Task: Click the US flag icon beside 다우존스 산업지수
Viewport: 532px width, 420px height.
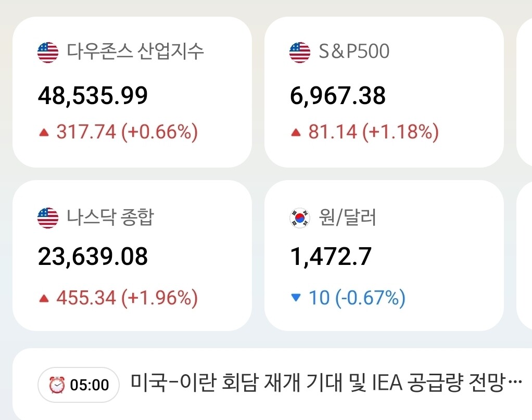Action: point(48,52)
